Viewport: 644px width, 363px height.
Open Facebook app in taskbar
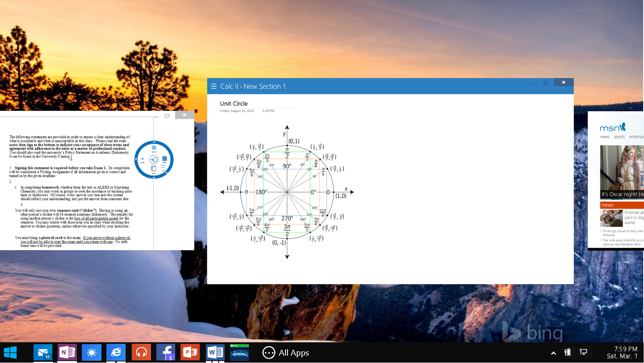[165, 353]
